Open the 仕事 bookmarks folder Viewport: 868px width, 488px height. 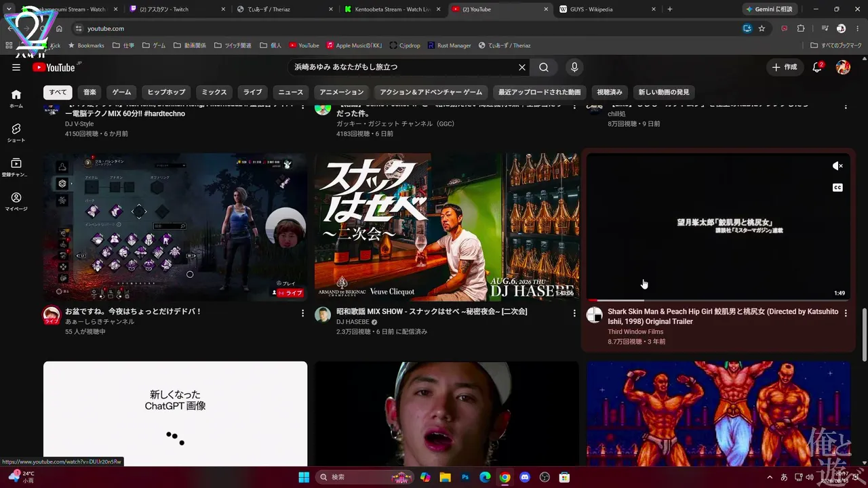(x=123, y=45)
